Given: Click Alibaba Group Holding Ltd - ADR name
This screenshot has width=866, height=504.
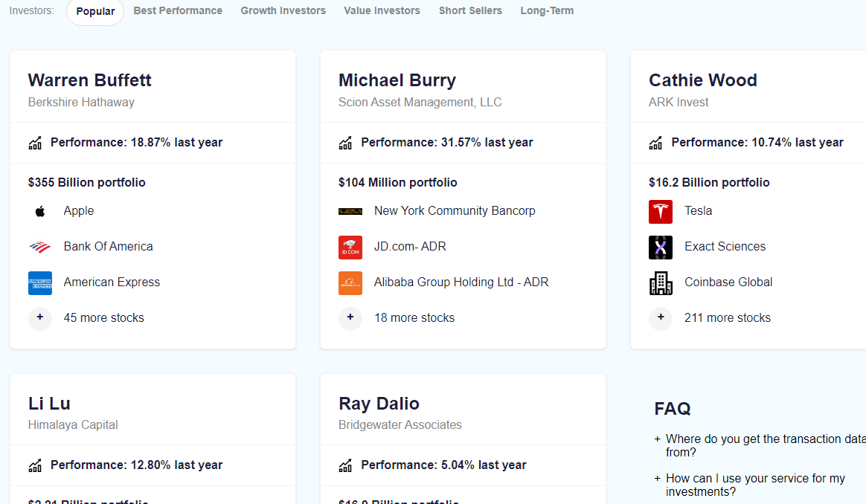Looking at the screenshot, I should [461, 282].
